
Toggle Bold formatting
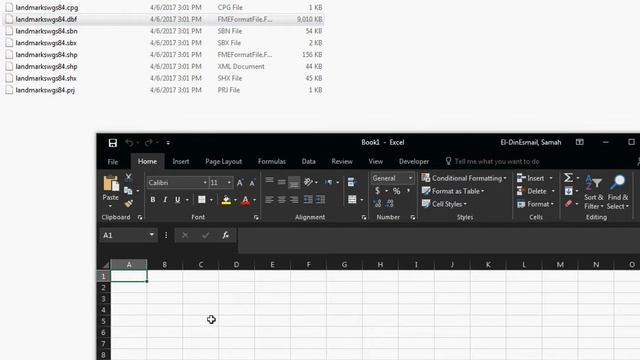(x=153, y=200)
